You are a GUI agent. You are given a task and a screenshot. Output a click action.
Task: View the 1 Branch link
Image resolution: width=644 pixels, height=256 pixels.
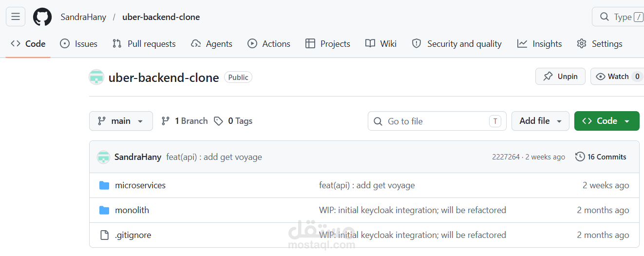coord(185,121)
